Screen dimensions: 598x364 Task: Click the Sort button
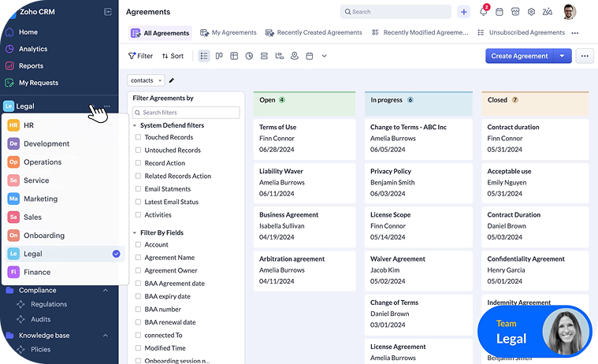173,56
